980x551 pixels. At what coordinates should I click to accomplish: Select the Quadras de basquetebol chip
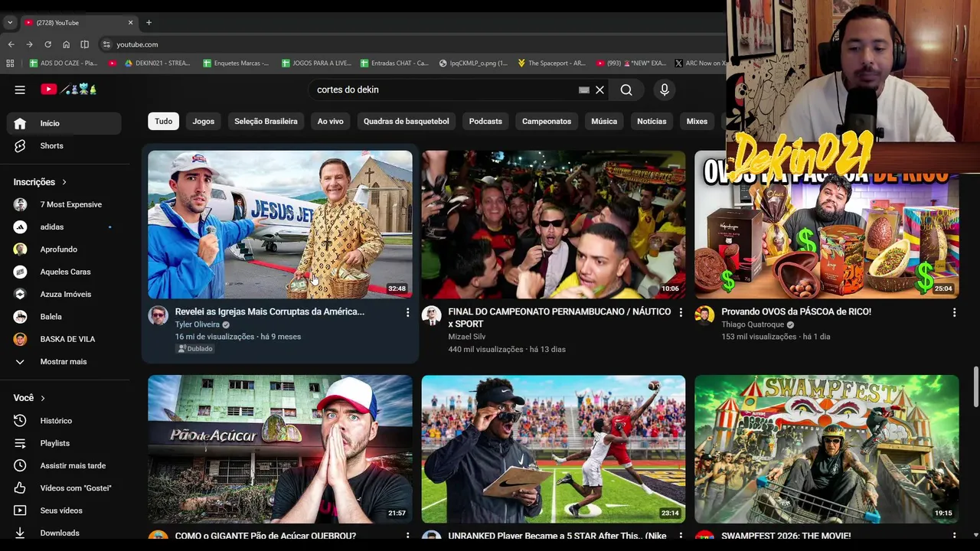click(x=407, y=121)
